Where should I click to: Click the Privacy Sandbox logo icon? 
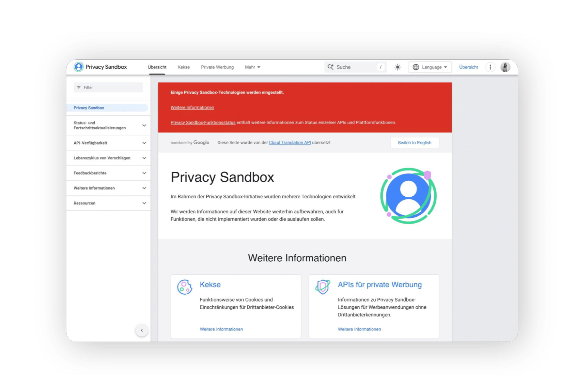(79, 67)
